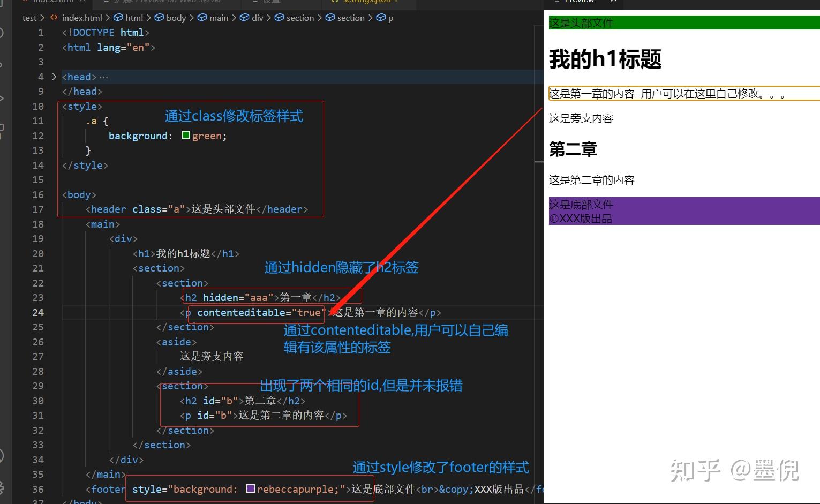Image resolution: width=820 pixels, height=504 pixels.
Task: Open the p breadcrumb item
Action: [385, 18]
